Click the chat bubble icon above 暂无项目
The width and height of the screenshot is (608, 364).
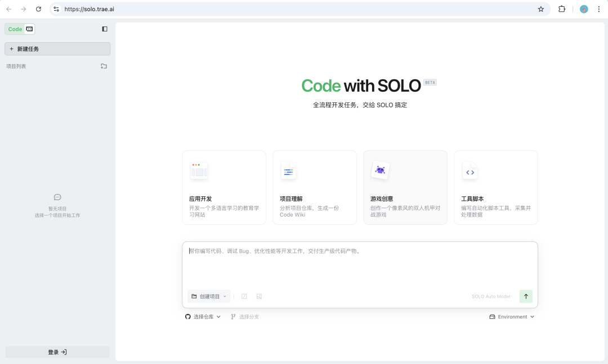57,197
